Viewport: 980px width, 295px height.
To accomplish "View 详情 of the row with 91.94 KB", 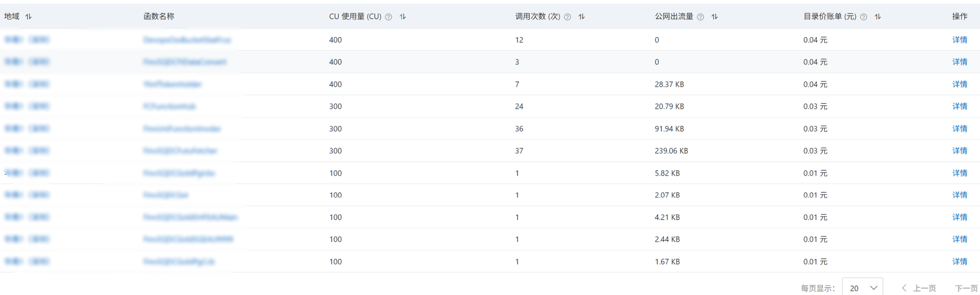I will point(959,129).
